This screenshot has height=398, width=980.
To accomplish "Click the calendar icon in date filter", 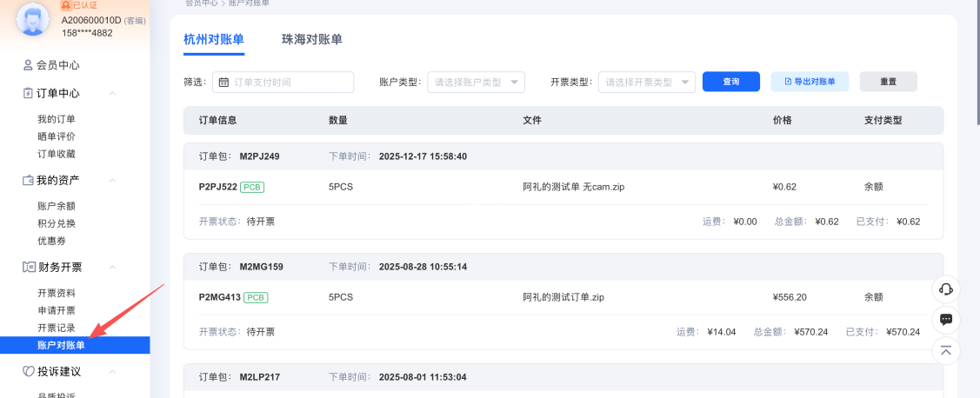I will click(x=223, y=83).
